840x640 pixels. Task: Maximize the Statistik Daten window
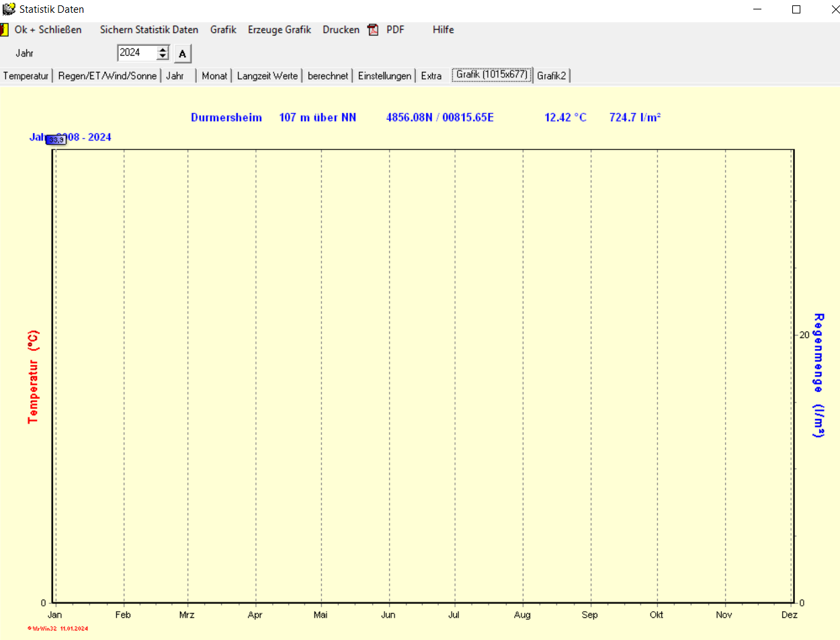tap(796, 9)
